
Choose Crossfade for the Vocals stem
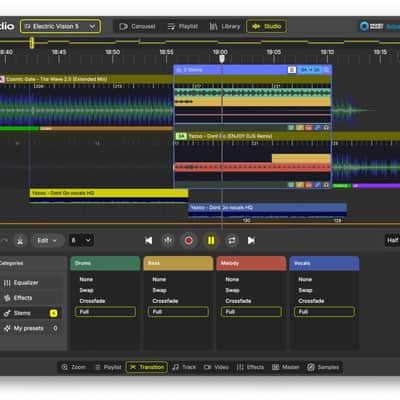pos(311,301)
